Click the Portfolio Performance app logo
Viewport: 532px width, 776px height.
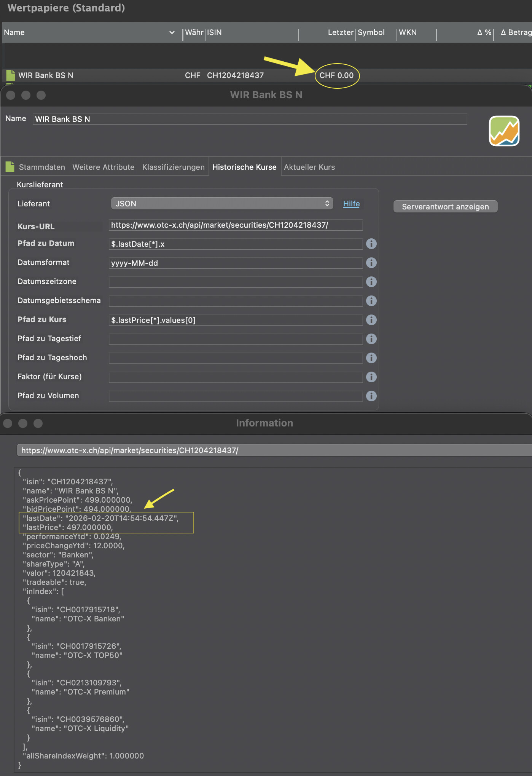pyautogui.click(x=504, y=131)
